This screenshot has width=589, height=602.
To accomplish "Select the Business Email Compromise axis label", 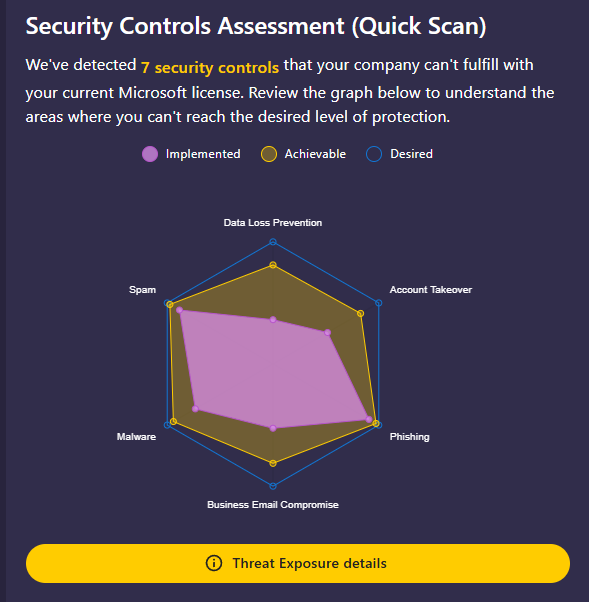I will click(x=273, y=504).
